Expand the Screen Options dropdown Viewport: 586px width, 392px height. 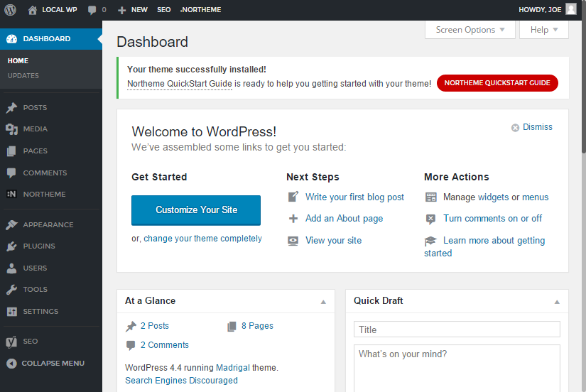[470, 30]
